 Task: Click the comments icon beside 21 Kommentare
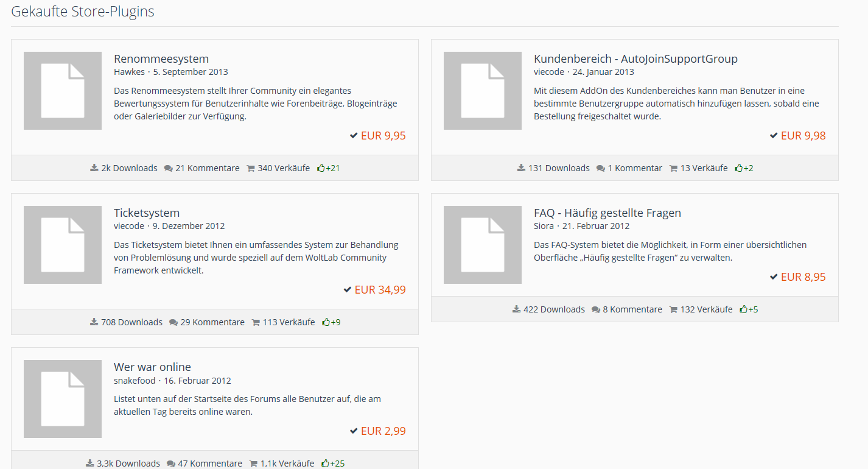(169, 168)
